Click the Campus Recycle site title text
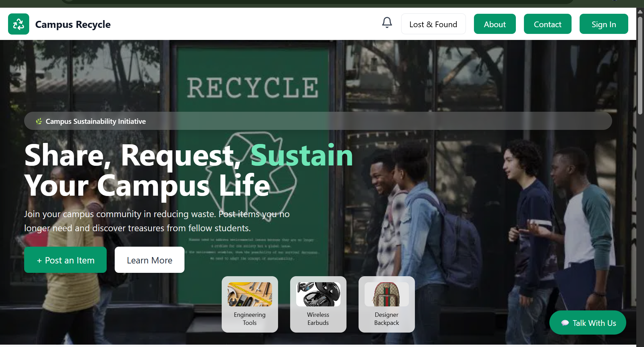The image size is (644, 347). pos(73,24)
